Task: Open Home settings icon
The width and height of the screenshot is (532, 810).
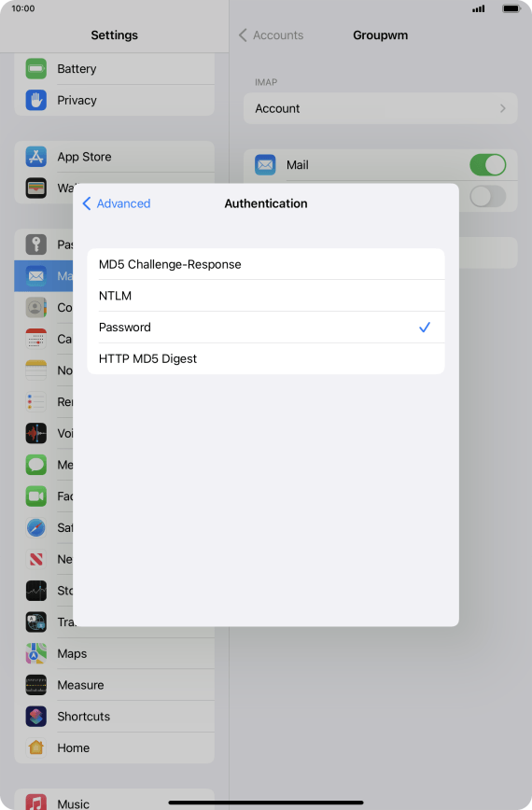Action: click(x=36, y=747)
